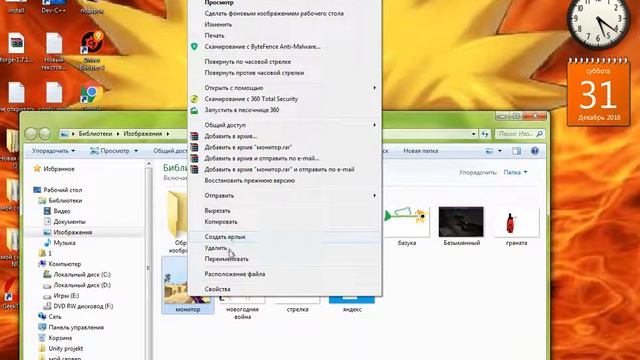Click the change view icon in toolbar
640x360 pixels.
tap(489, 151)
